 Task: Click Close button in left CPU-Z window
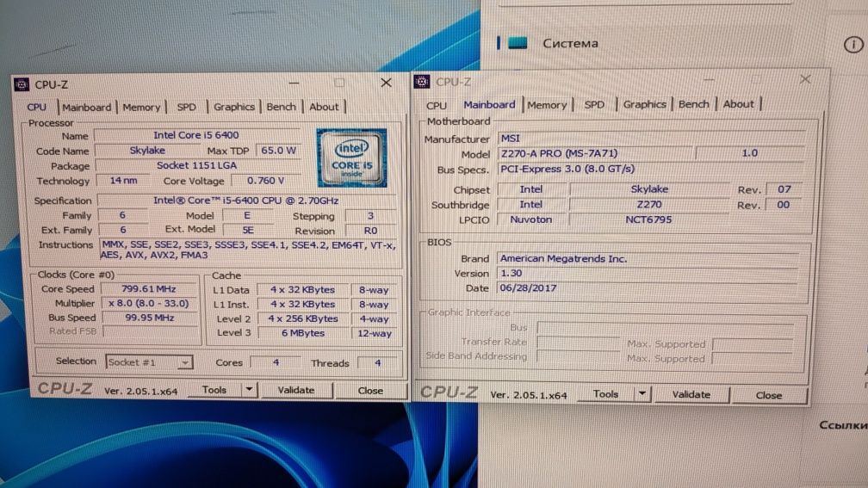tap(370, 390)
